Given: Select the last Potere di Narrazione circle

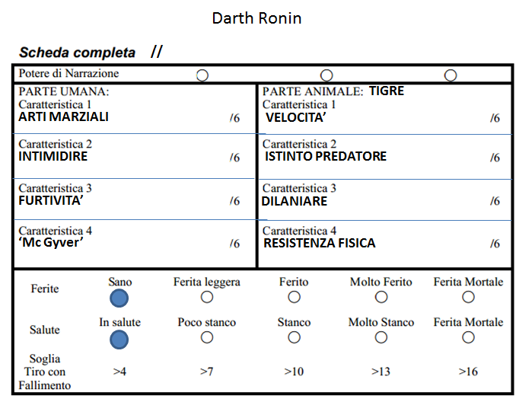Looking at the screenshot, I should [x=451, y=75].
